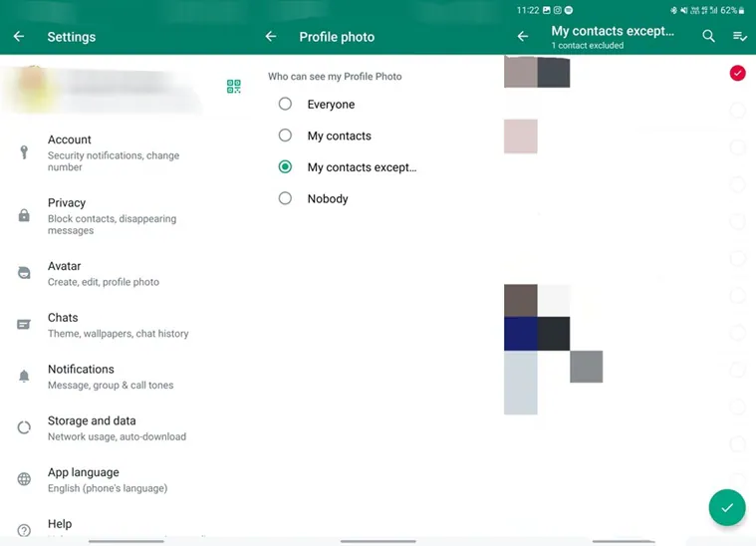The width and height of the screenshot is (756, 546).
Task: Choose the My contacts radio option
Action: coord(286,136)
